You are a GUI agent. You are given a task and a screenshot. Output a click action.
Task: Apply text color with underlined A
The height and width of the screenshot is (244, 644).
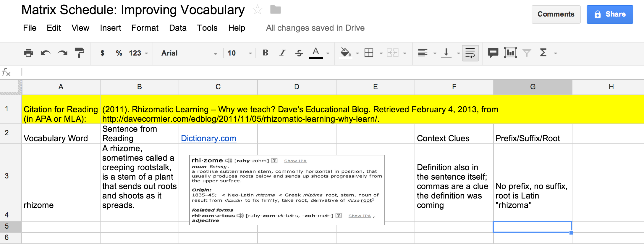click(316, 53)
